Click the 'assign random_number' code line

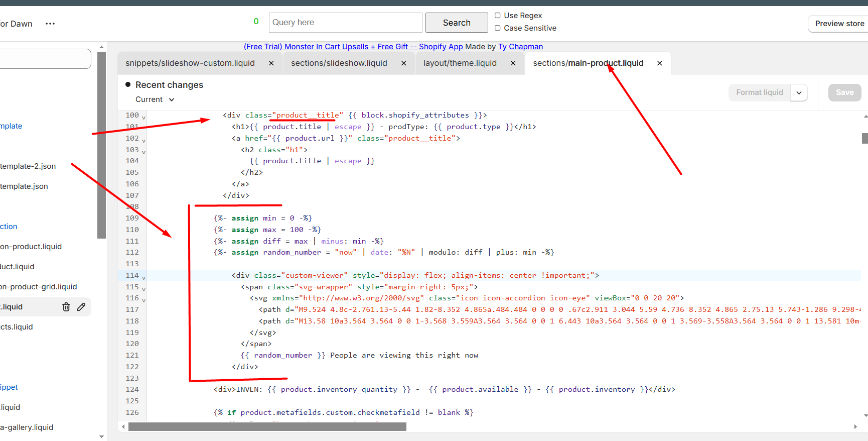tap(384, 252)
